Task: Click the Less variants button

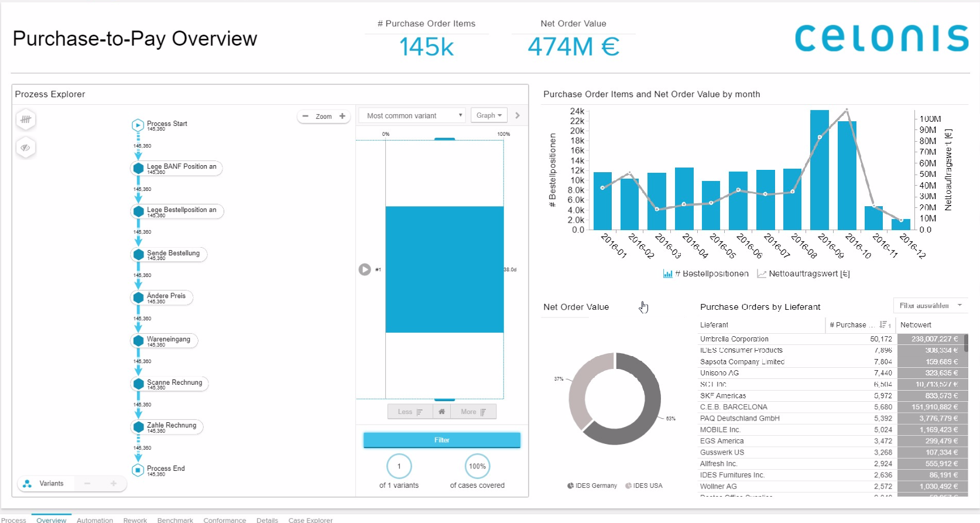Action: point(410,412)
